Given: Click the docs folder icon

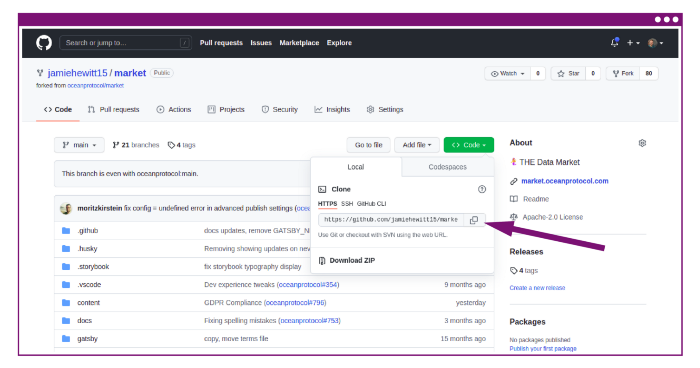Looking at the screenshot, I should click(66, 321).
